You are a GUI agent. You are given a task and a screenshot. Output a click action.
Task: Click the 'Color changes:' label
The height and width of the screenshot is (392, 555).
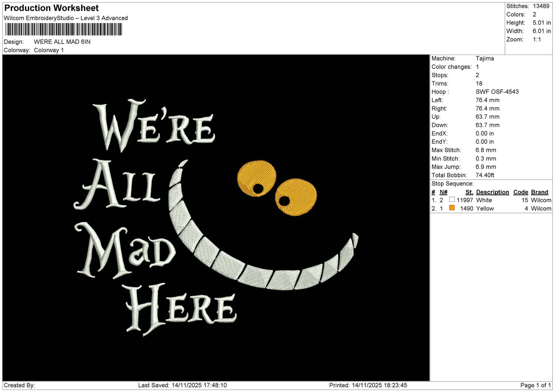(451, 67)
